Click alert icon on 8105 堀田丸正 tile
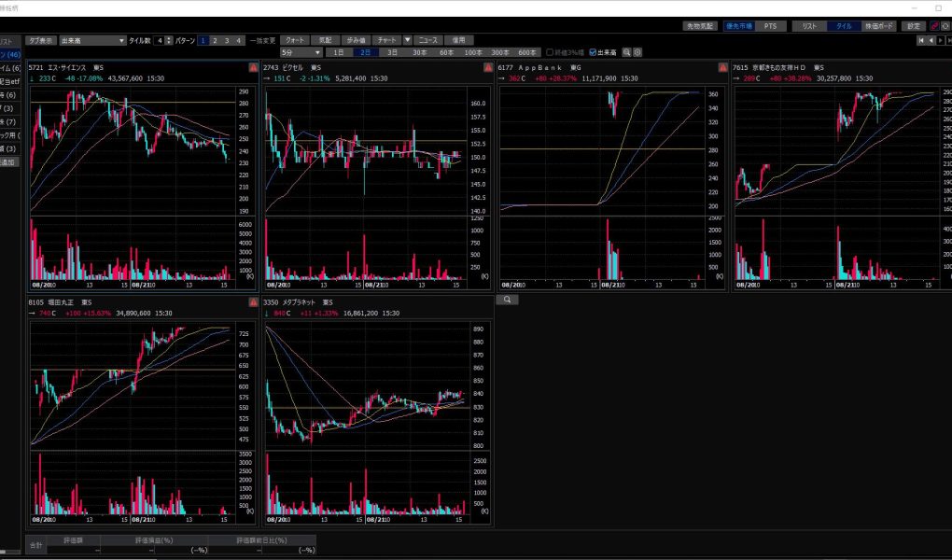Screen dimensions: 952x560 click(253, 303)
